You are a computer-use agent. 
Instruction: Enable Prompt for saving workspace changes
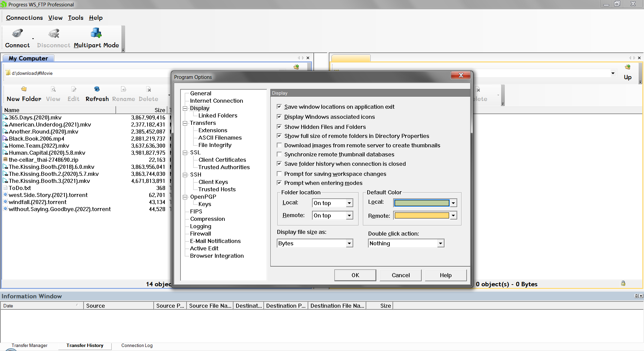coord(279,174)
